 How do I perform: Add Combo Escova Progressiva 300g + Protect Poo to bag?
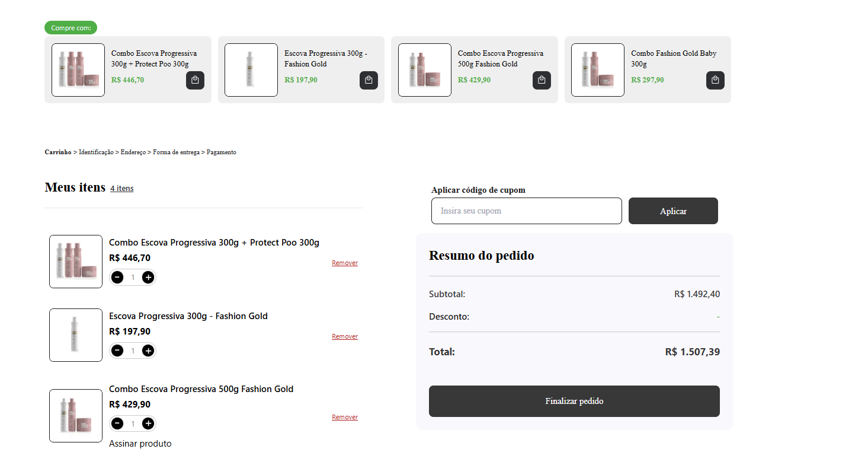click(x=195, y=80)
